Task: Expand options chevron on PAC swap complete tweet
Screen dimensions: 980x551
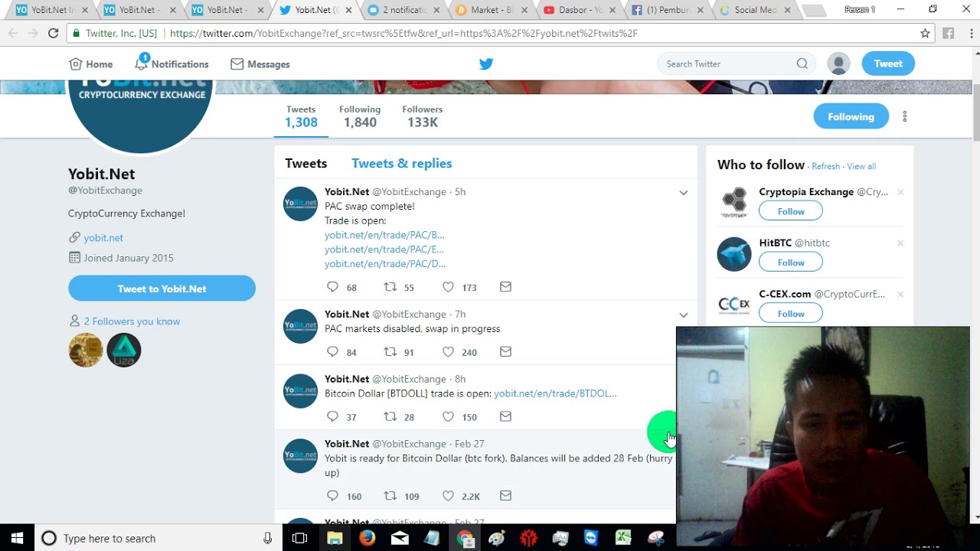Action: coord(684,193)
